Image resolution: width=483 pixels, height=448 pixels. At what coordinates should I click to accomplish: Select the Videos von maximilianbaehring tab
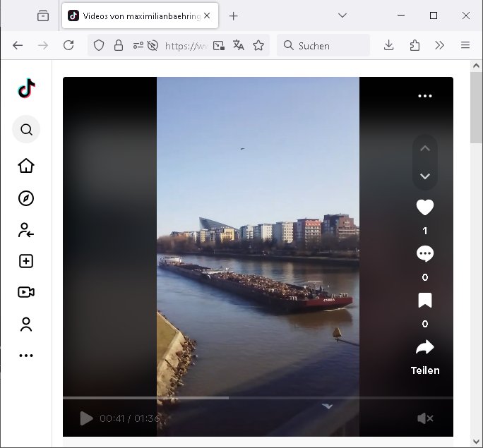(134, 16)
